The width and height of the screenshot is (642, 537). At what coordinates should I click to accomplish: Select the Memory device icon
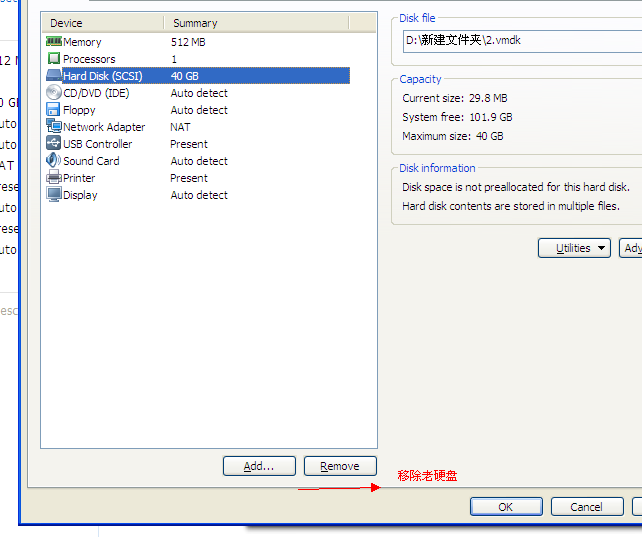54,41
